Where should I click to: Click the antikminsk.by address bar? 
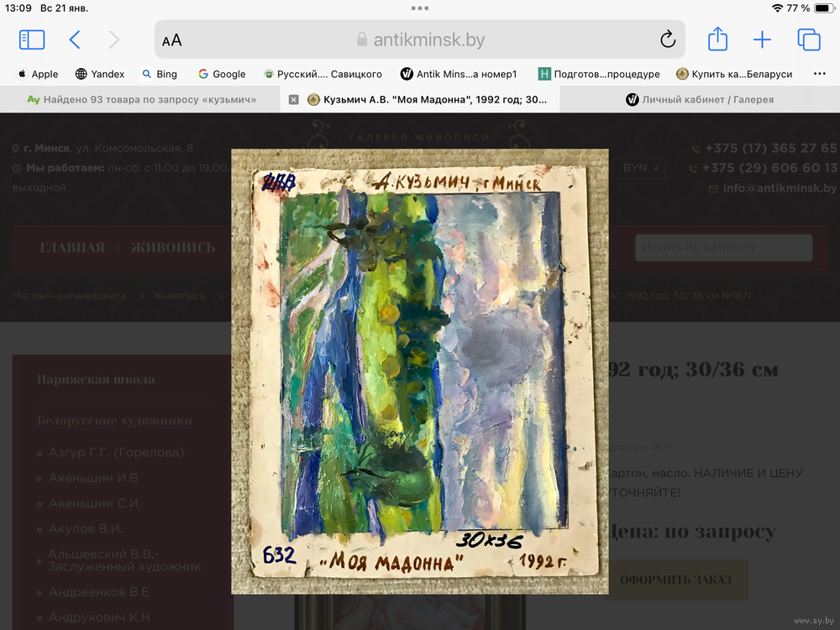point(420,39)
